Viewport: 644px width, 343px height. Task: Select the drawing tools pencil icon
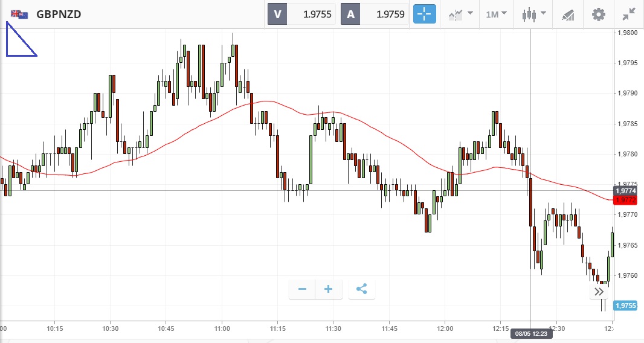click(x=568, y=14)
